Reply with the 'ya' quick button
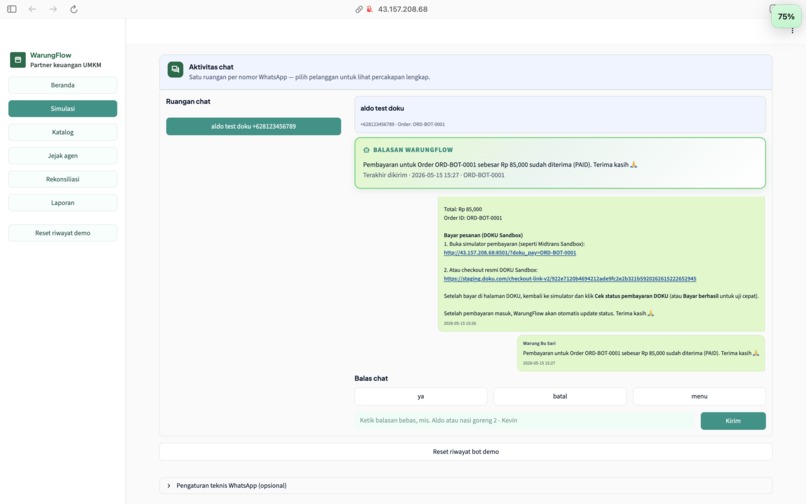Image resolution: width=806 pixels, height=504 pixels. (420, 397)
